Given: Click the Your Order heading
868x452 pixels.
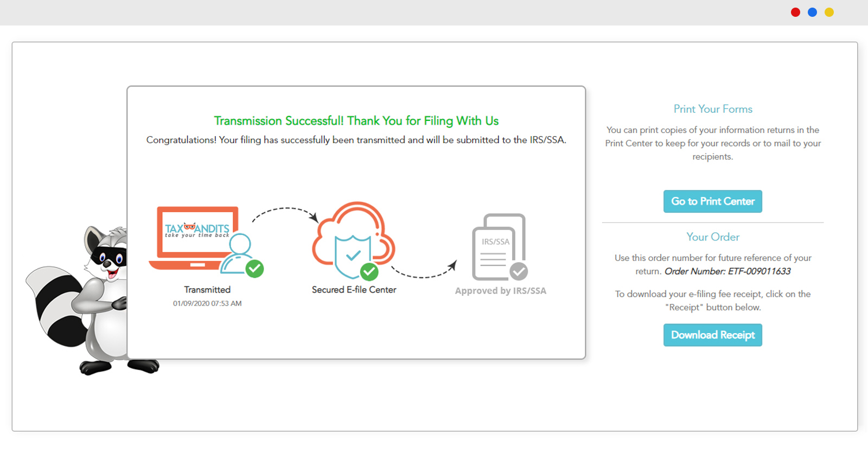Looking at the screenshot, I should [712, 237].
